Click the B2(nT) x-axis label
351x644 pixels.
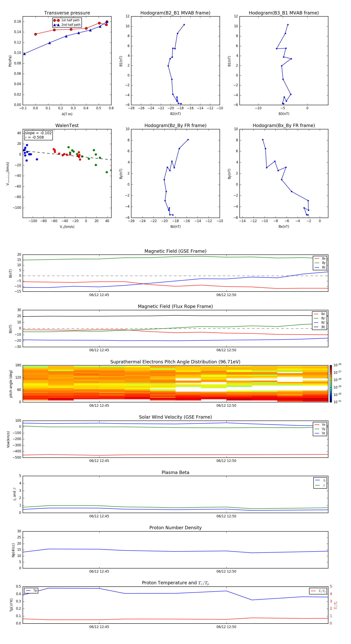tap(175, 114)
